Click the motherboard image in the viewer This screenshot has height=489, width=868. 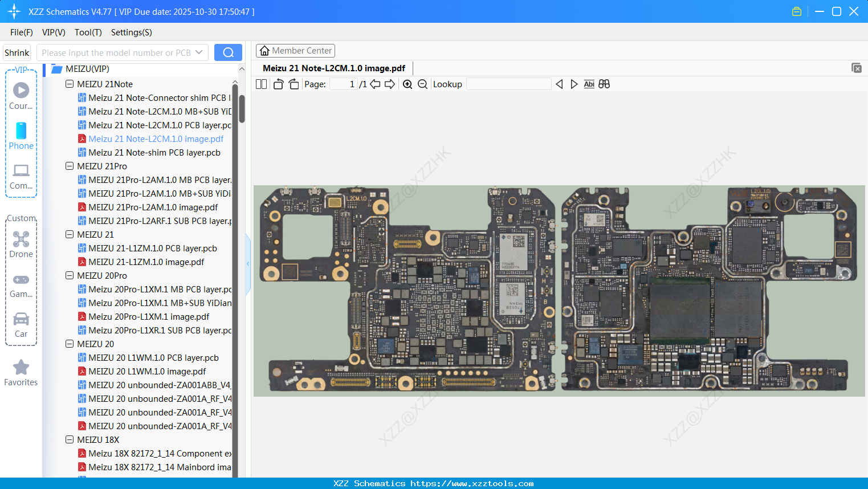coord(559,291)
